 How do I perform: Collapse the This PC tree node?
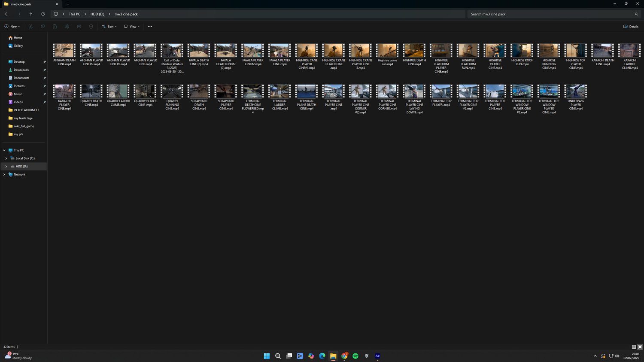4,150
